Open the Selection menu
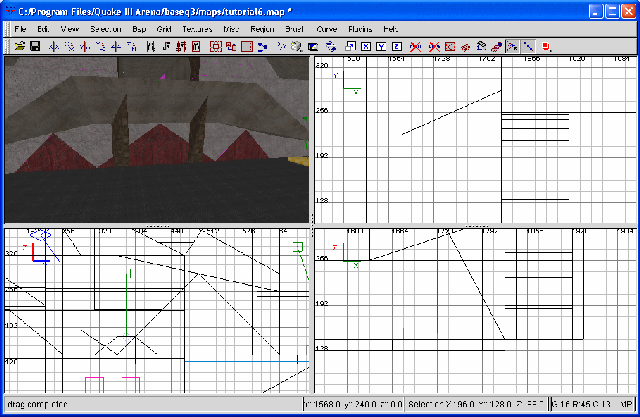 [x=106, y=29]
